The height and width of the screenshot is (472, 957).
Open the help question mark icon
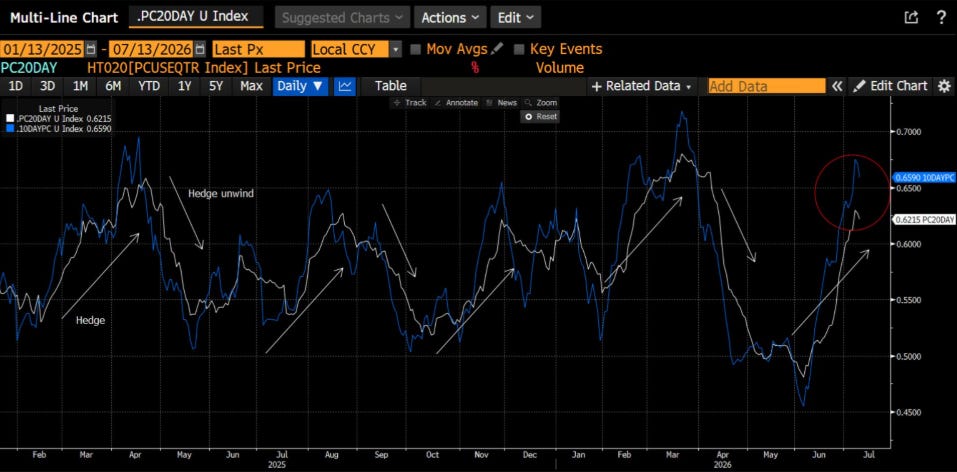[x=941, y=17]
